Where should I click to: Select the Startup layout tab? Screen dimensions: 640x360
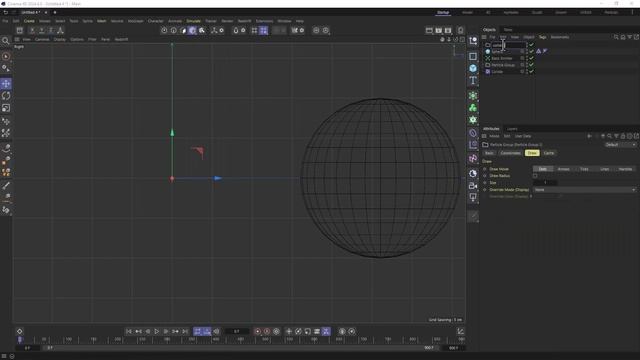[x=443, y=13]
